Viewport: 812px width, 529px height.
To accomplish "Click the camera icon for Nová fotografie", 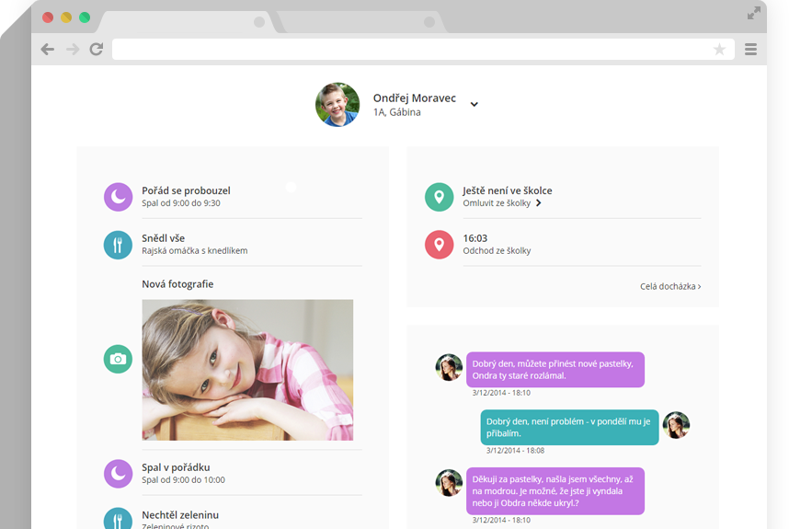I will (118, 359).
